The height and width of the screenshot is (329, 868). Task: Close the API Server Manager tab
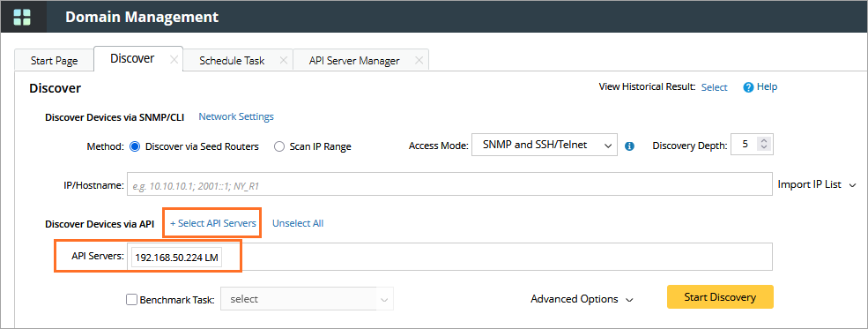point(419,60)
